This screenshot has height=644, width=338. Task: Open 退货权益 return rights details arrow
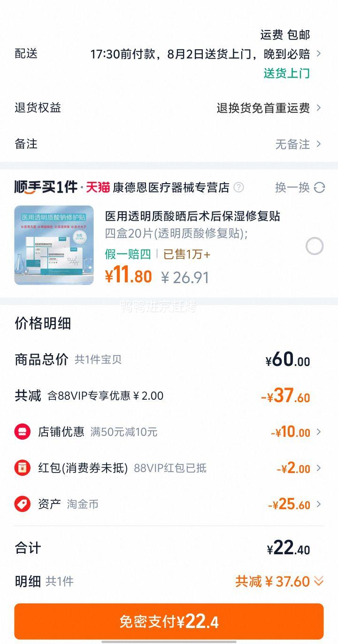click(319, 108)
